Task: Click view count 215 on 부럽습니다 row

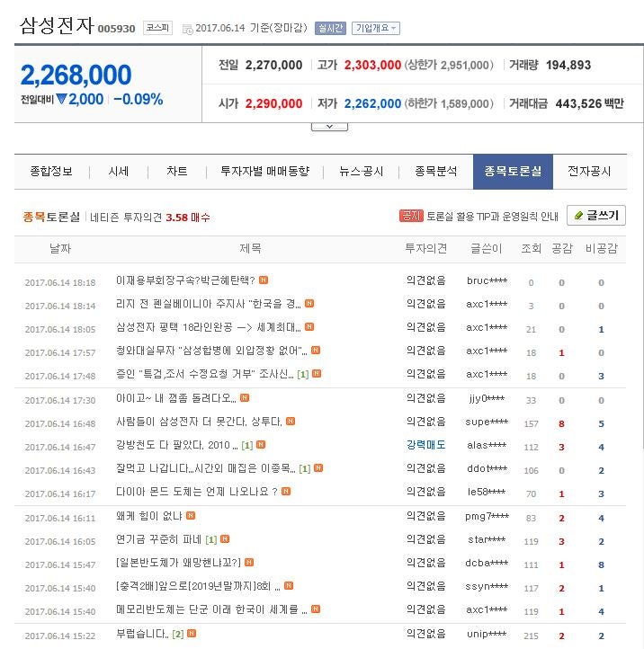Action: [x=531, y=636]
